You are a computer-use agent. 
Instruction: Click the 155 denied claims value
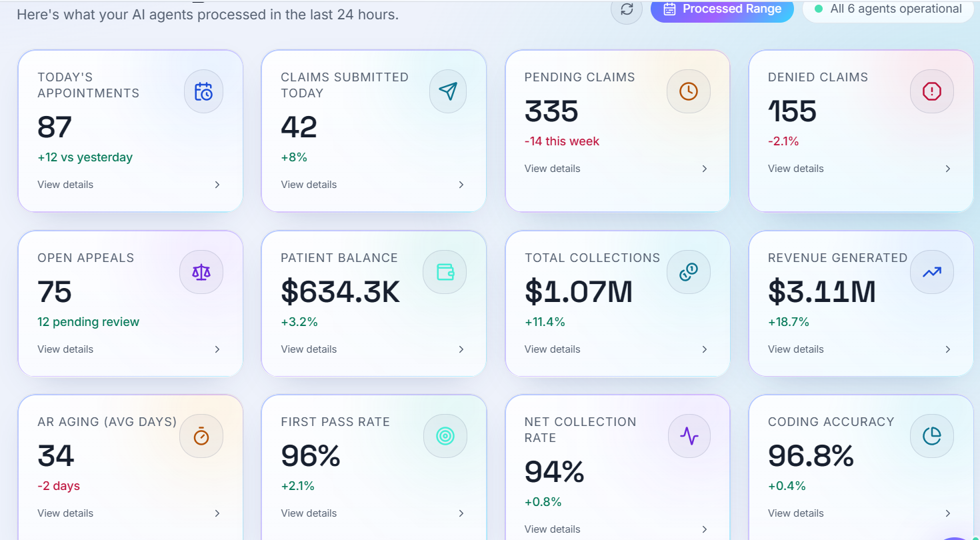(792, 111)
